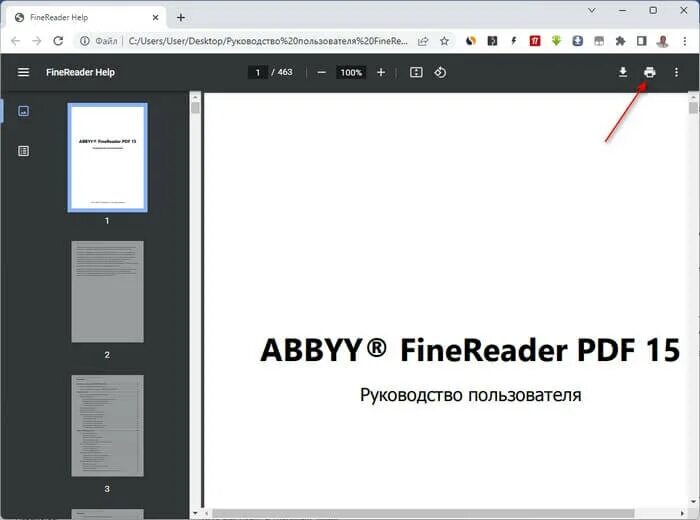Open the Chrome profile avatar
The height and width of the screenshot is (520, 700).
663,41
